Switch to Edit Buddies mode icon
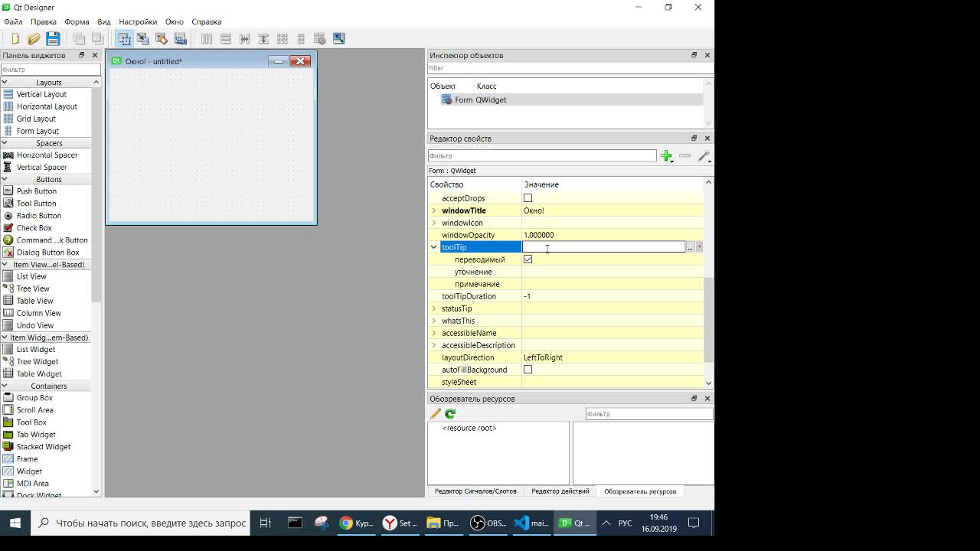 click(162, 38)
